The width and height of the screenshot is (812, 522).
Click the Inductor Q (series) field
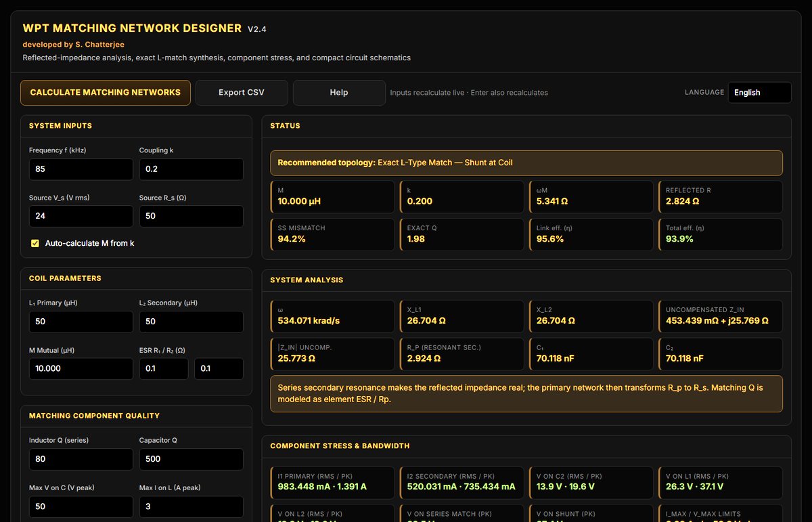[81, 459]
